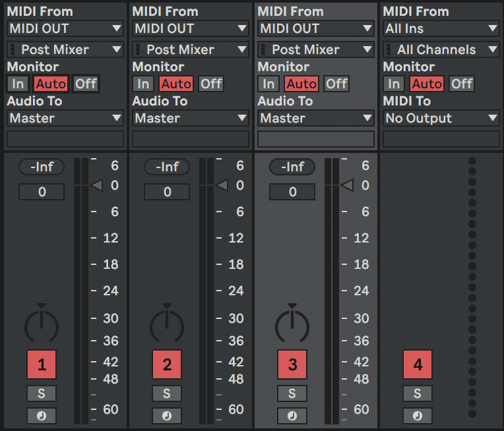Deactivate track 2 using activator button 2
504x431 pixels.
167,364
